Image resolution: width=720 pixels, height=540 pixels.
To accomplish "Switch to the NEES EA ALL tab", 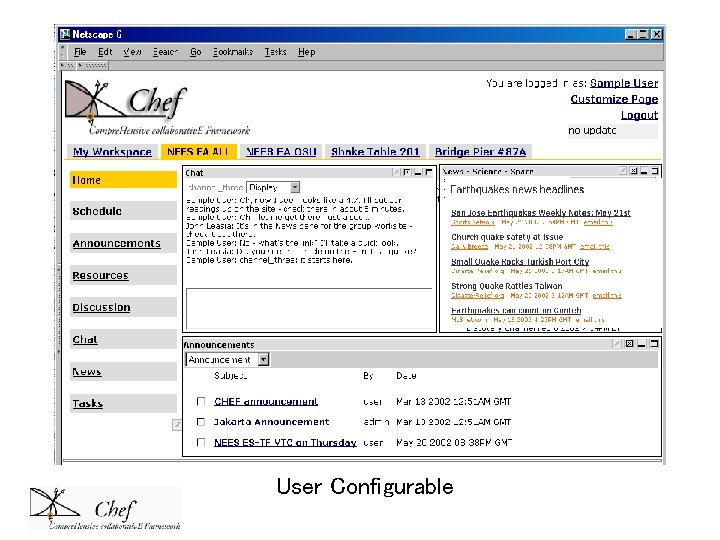I will coord(198,152).
